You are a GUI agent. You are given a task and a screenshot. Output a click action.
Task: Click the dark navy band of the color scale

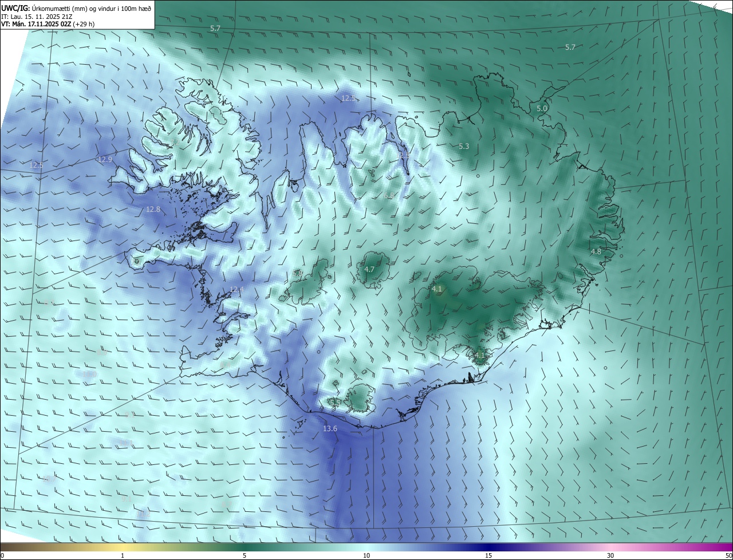pyautogui.click(x=488, y=547)
